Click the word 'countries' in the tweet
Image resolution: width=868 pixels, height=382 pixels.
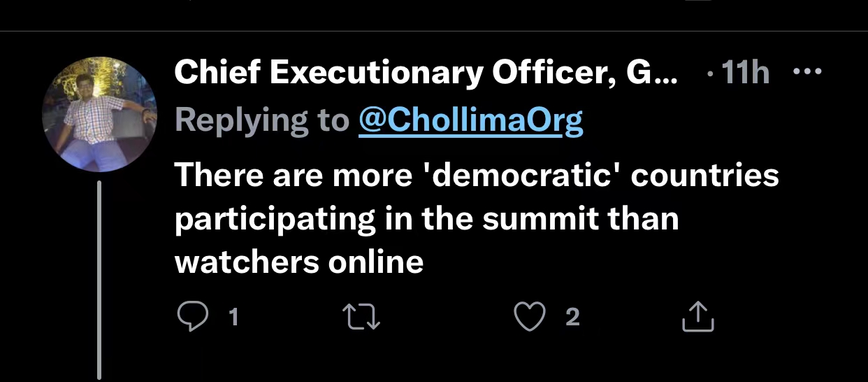(x=704, y=175)
